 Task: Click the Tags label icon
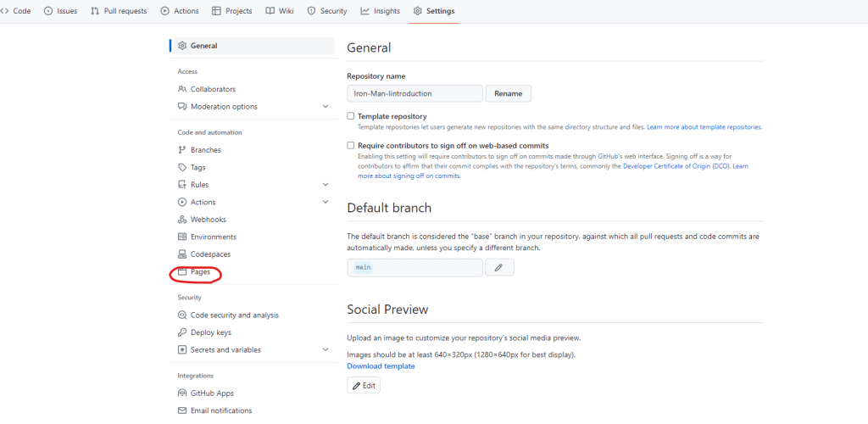(x=182, y=167)
